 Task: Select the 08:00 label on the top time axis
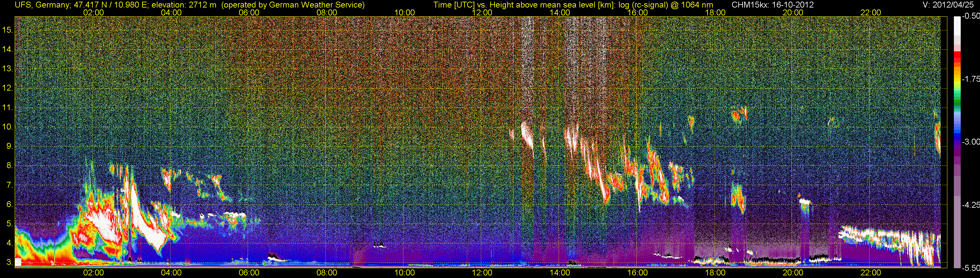pos(327,12)
